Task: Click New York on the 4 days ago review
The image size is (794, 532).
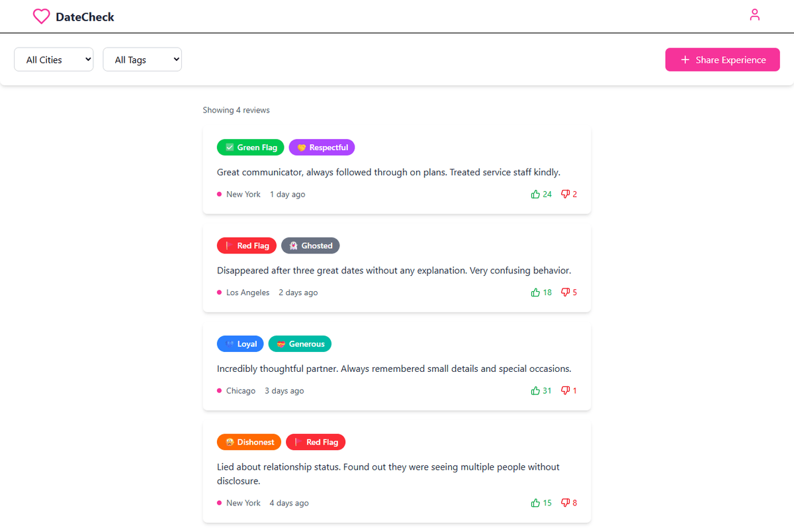Action: tap(243, 503)
